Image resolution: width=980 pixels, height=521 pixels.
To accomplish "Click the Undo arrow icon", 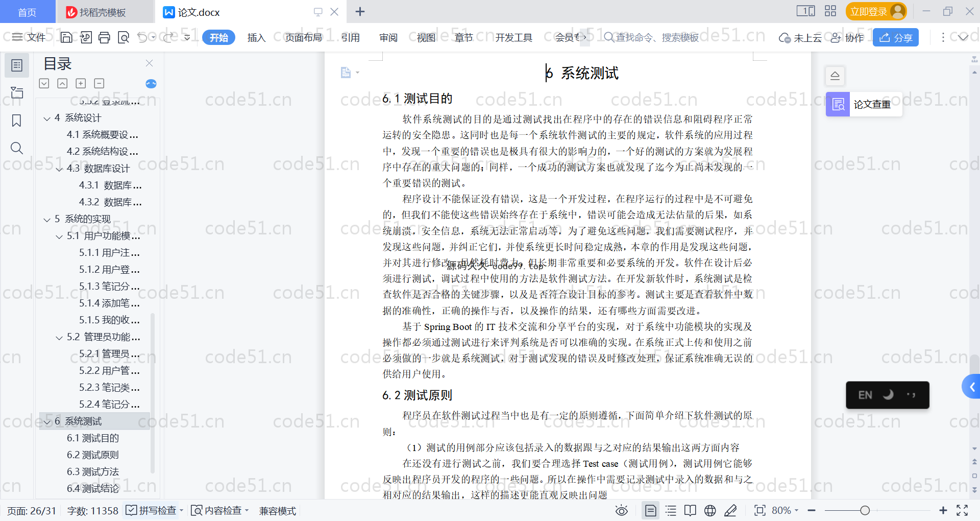I will tap(142, 37).
